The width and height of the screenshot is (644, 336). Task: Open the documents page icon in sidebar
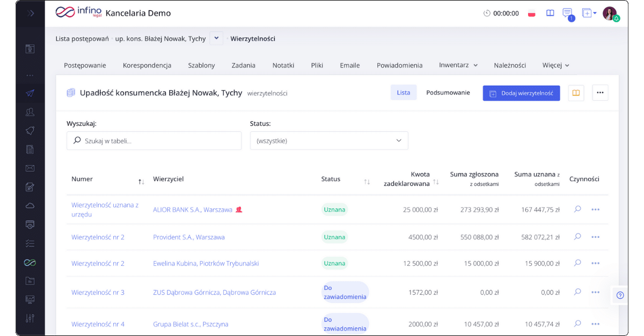point(30,150)
